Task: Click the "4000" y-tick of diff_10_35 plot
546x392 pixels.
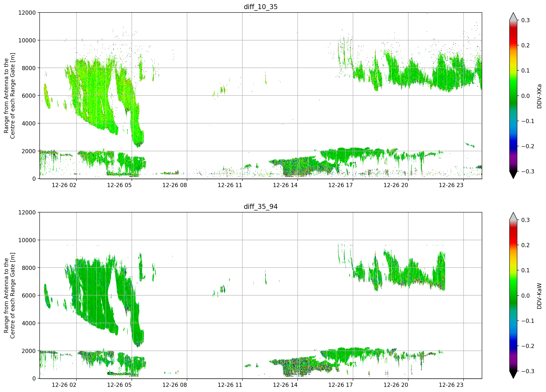Action: (x=29, y=123)
